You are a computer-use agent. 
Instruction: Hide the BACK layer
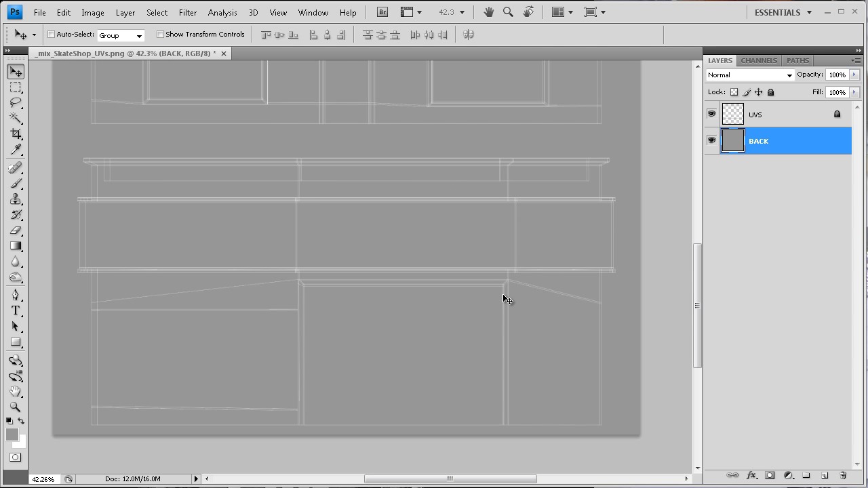point(711,140)
